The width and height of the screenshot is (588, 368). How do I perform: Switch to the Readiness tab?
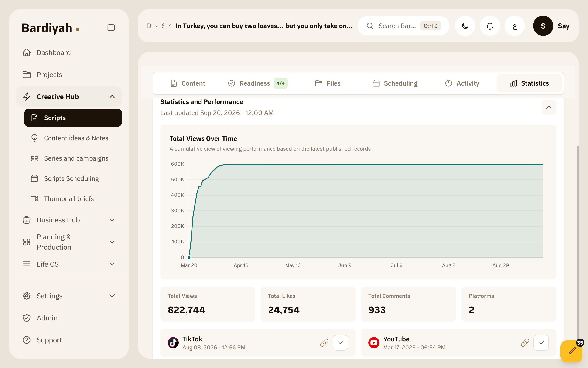click(x=257, y=83)
